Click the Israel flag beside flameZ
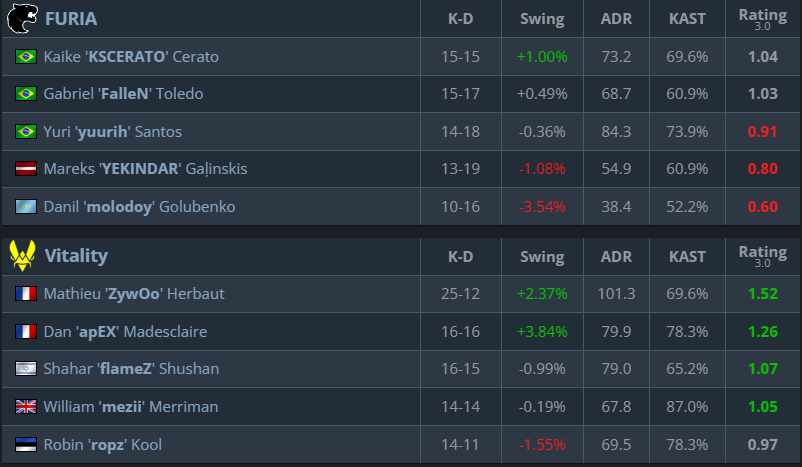This screenshot has height=467, width=802. point(26,369)
